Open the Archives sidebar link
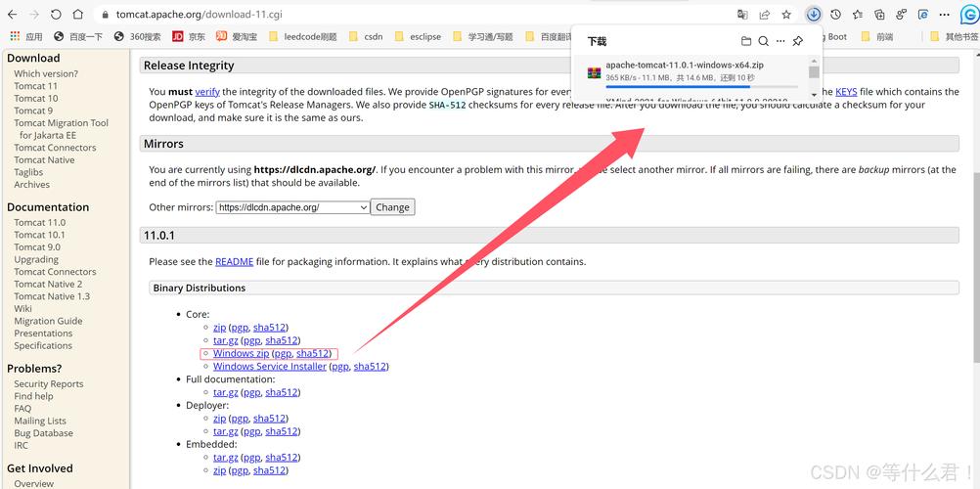This screenshot has height=489, width=980. [32, 185]
